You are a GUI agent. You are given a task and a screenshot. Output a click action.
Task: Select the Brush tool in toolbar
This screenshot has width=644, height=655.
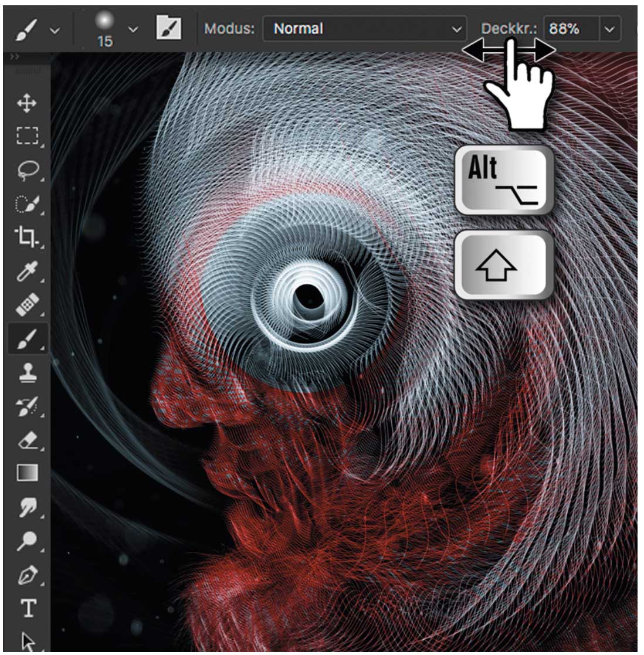(x=28, y=338)
